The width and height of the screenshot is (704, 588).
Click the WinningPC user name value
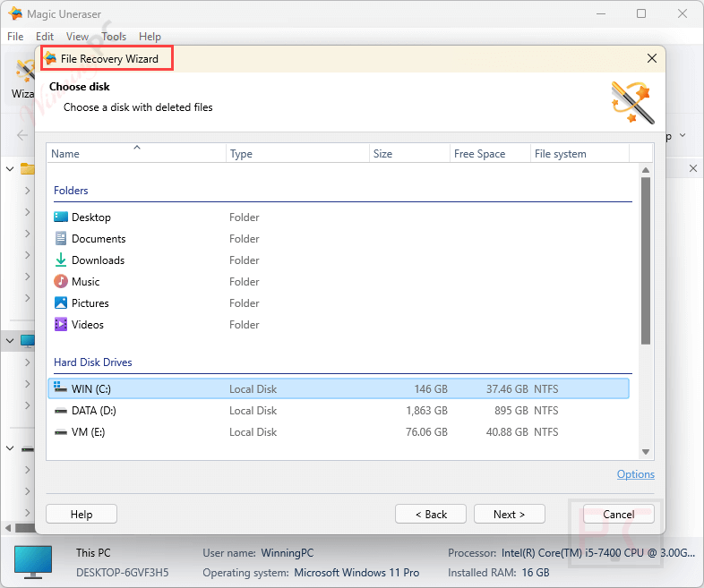288,553
